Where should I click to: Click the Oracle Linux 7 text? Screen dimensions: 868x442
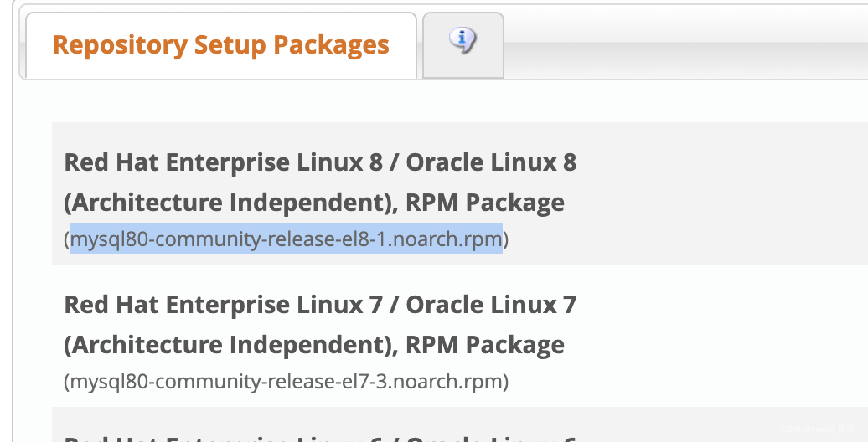click(x=492, y=304)
